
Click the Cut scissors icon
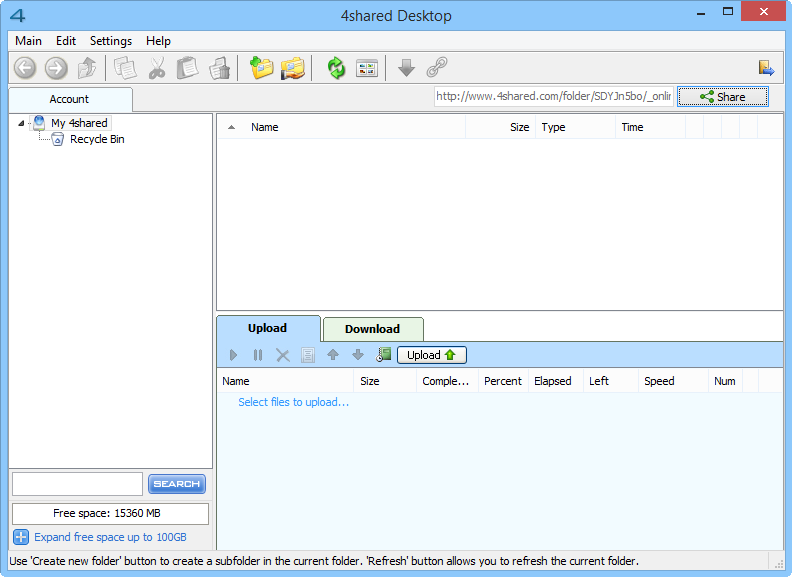pyautogui.click(x=157, y=68)
